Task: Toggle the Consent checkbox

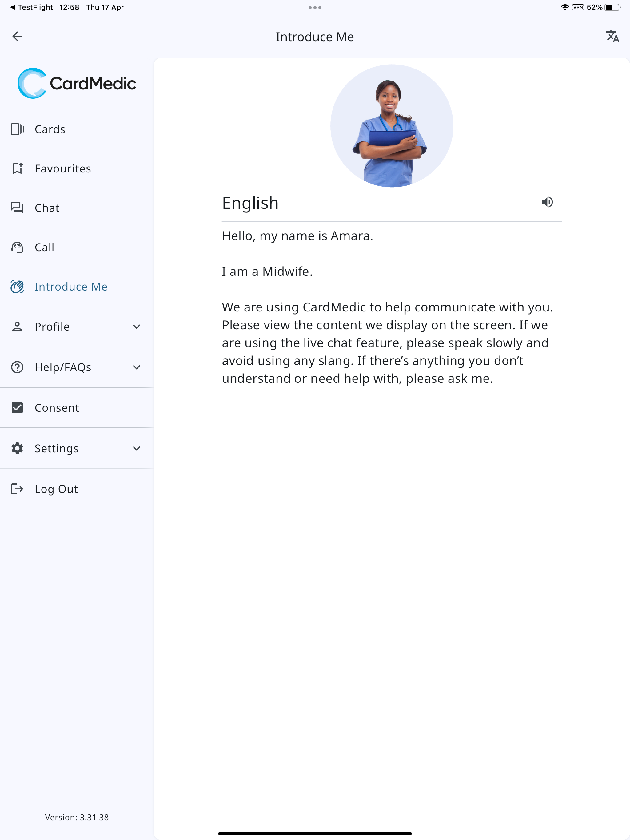Action: tap(17, 407)
